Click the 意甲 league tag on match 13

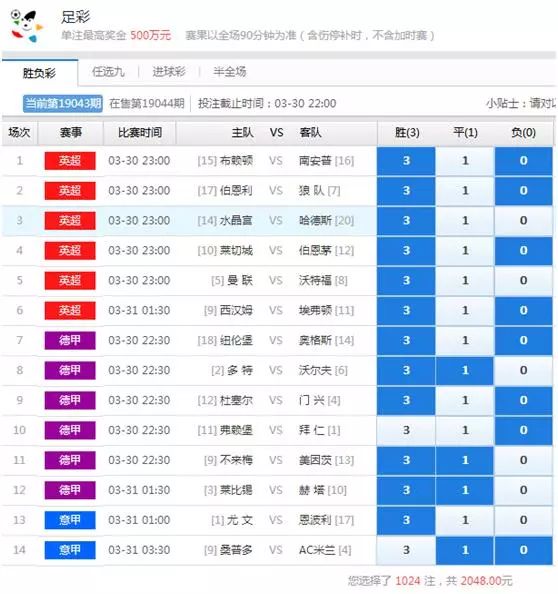pyautogui.click(x=70, y=520)
